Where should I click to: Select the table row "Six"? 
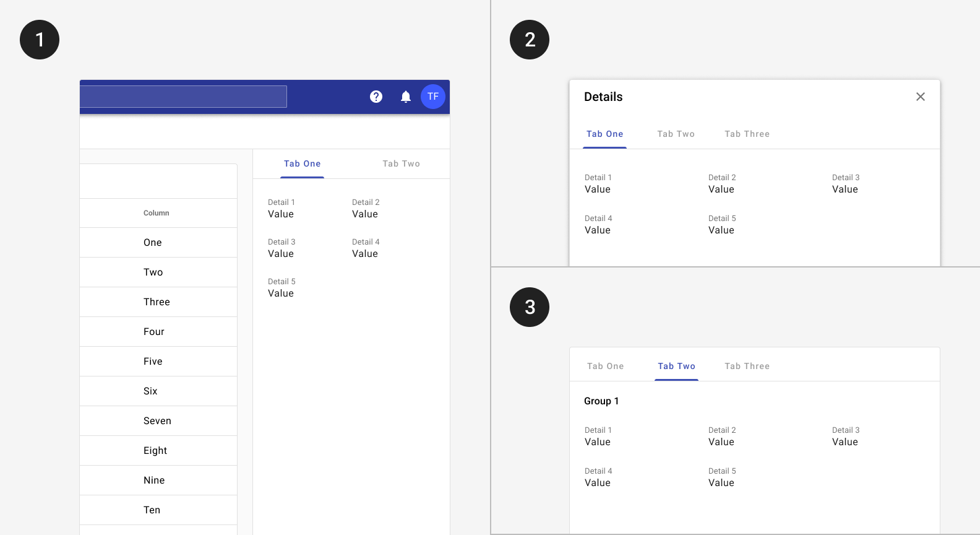[x=158, y=391]
